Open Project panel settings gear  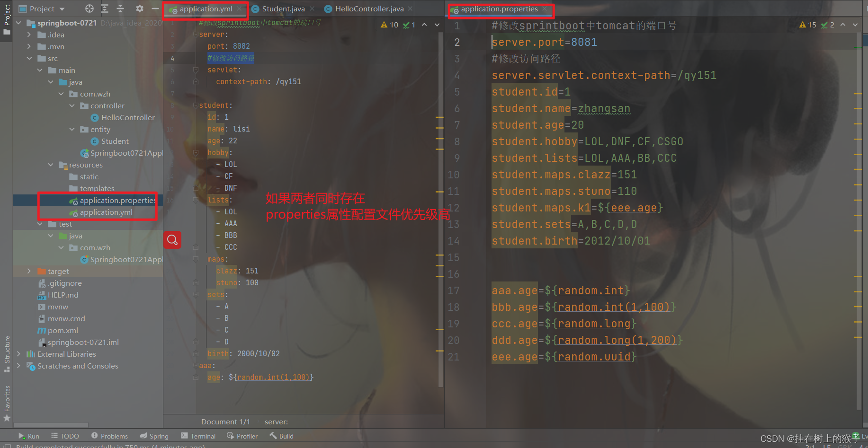(x=139, y=9)
